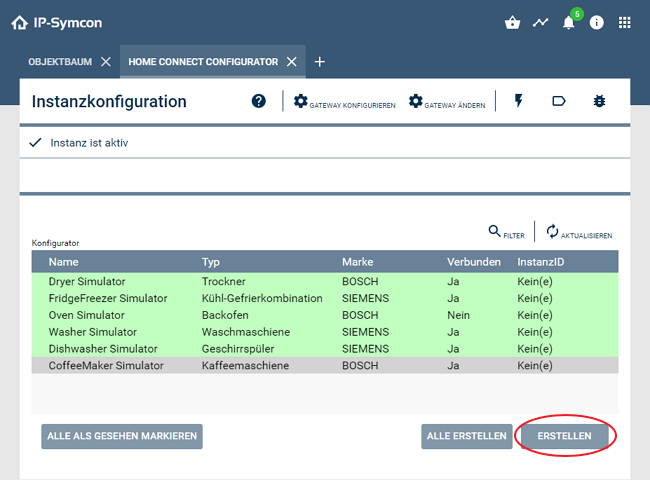Viewport: 650px width, 480px height.
Task: Add a new tab with plus
Action: pyautogui.click(x=320, y=62)
